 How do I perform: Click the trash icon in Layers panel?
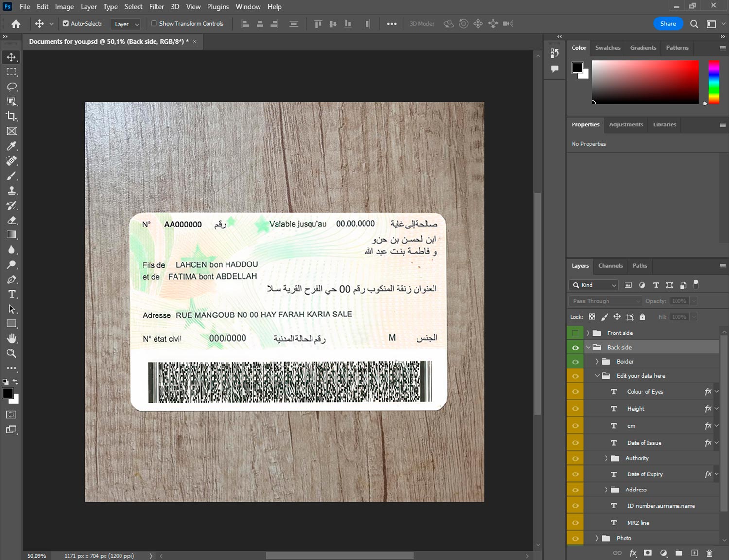click(709, 553)
